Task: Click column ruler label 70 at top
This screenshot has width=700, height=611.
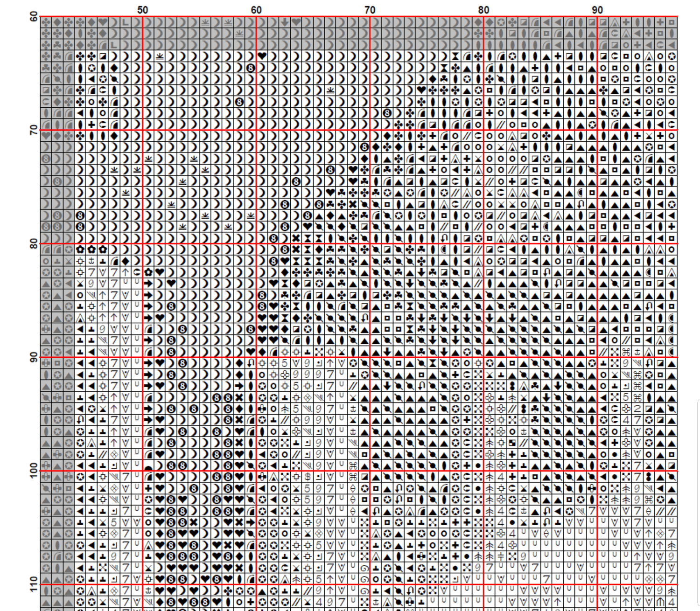Action: 370,10
